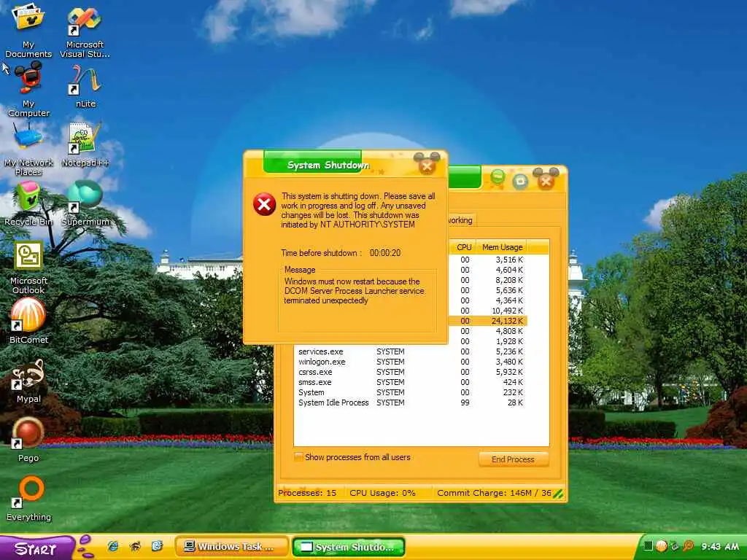Click the 8,208 K memory value
The image size is (747, 560).
pyautogui.click(x=508, y=280)
